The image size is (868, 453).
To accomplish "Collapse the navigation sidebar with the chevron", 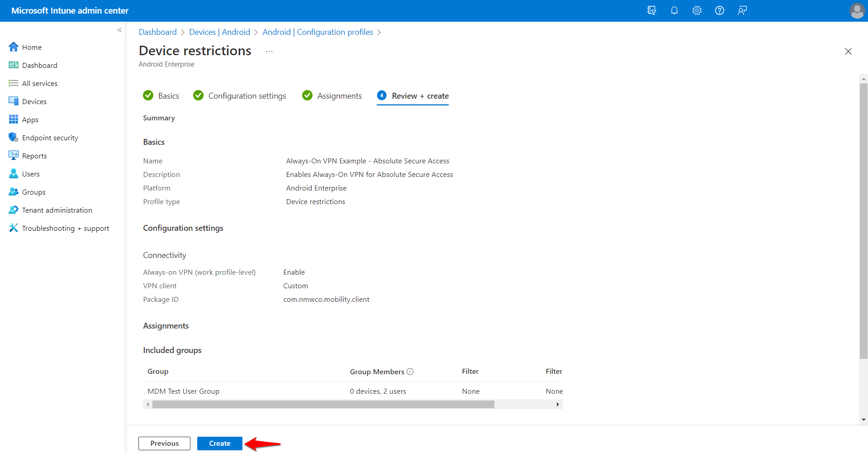I will tap(119, 30).
